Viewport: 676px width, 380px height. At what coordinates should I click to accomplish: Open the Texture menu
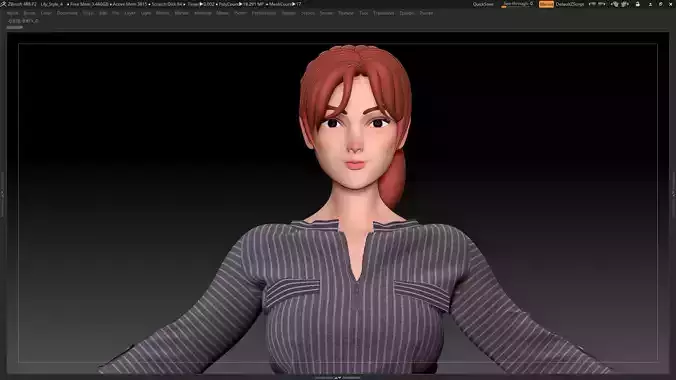tap(346, 13)
